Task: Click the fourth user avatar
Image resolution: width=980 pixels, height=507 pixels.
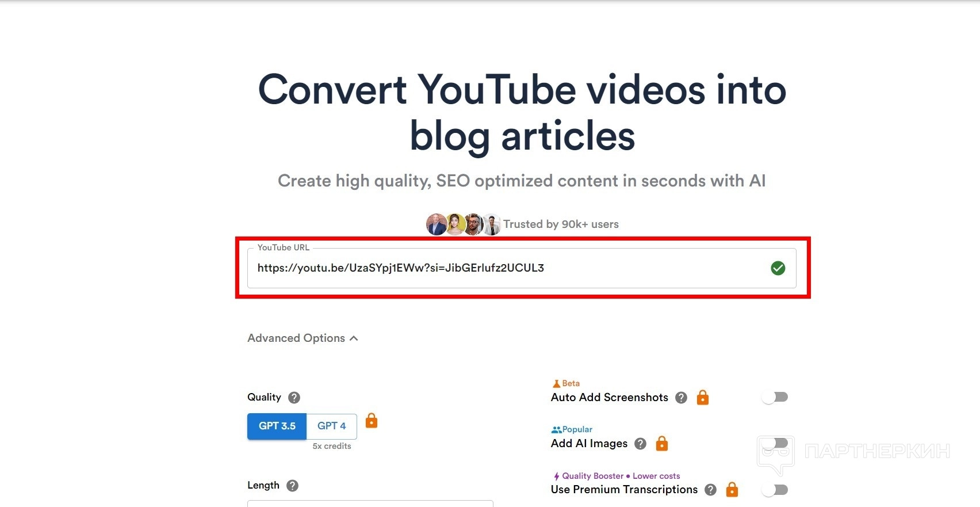Action: coord(492,224)
